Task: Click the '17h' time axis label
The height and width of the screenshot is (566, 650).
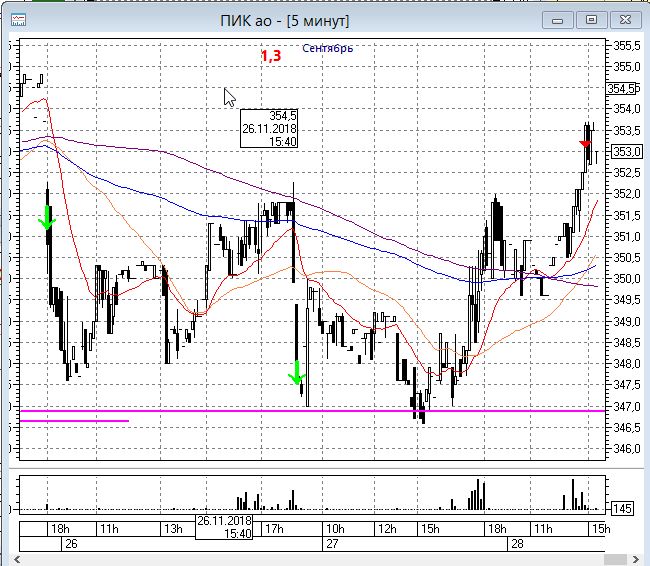Action: (274, 529)
